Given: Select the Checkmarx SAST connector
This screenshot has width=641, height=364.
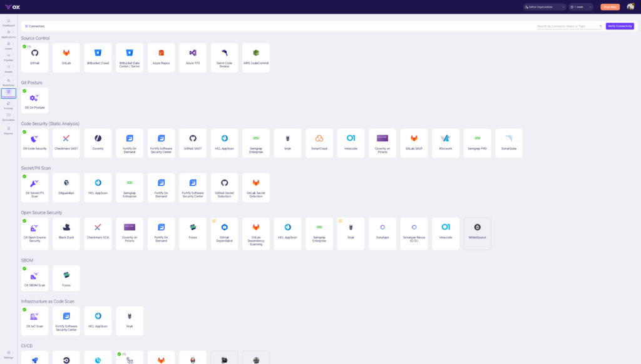Looking at the screenshot, I should [66, 143].
